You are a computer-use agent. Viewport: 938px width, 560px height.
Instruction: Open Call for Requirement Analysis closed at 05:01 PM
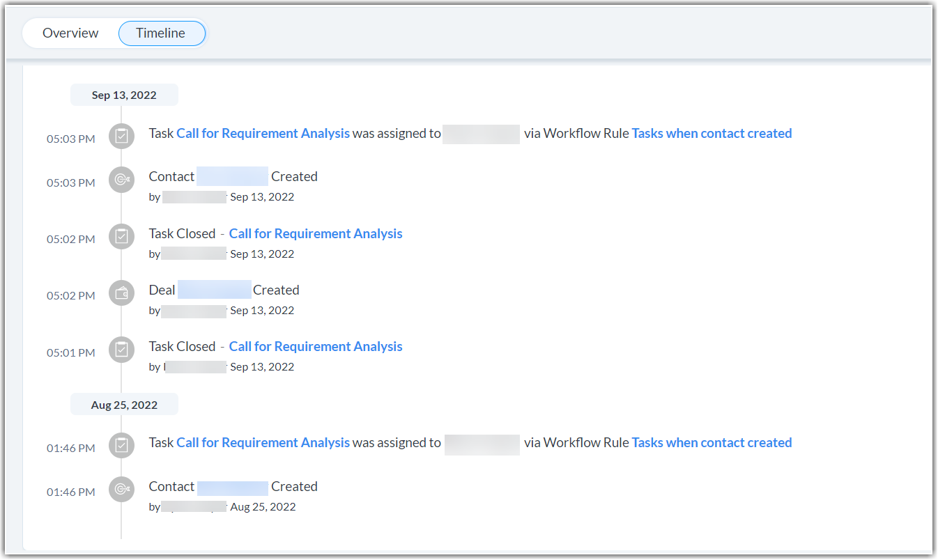point(316,346)
